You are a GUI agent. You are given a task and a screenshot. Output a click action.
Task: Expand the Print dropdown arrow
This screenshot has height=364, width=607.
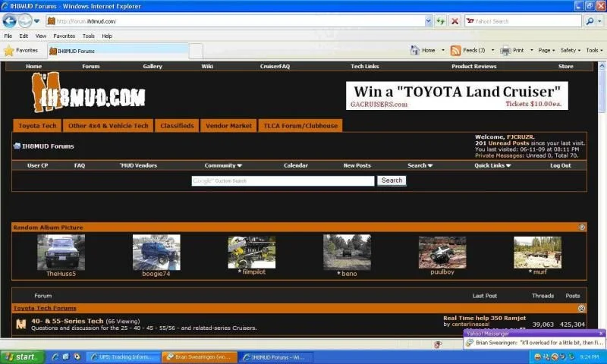532,50
